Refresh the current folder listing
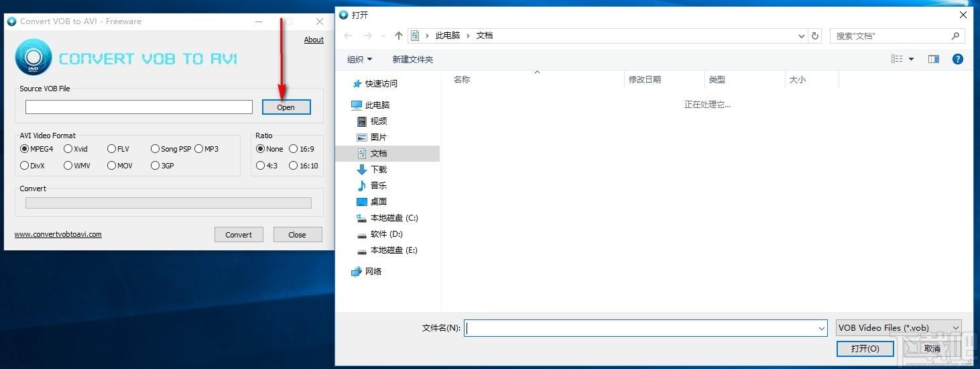The image size is (980, 369). (815, 36)
